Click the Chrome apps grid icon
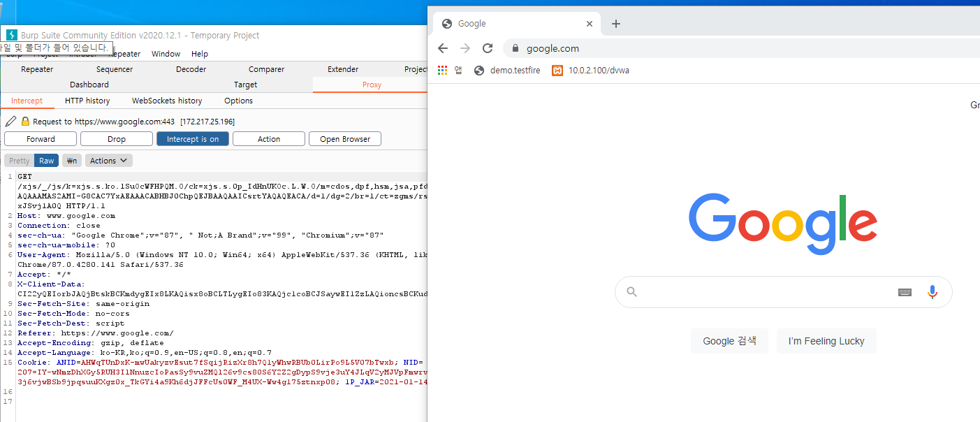980x422 pixels. click(442, 70)
